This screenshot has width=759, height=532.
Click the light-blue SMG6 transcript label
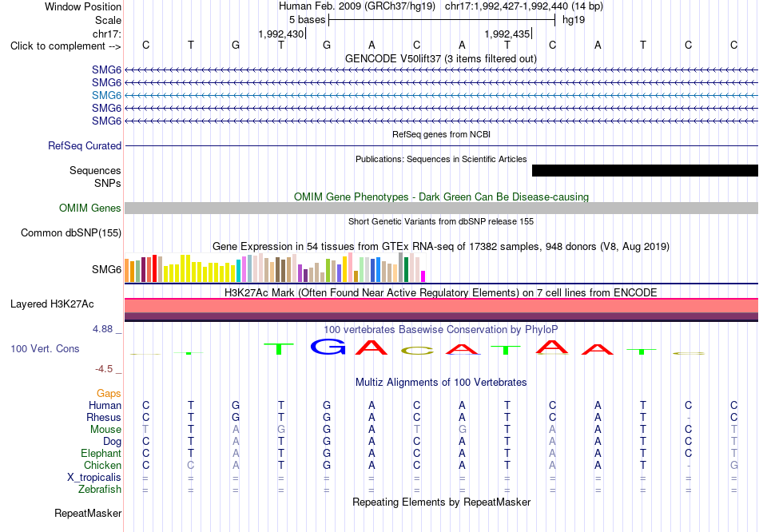[106, 95]
